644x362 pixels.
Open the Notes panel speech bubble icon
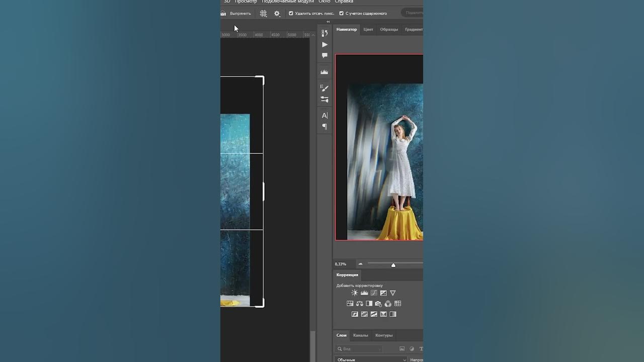click(x=325, y=55)
